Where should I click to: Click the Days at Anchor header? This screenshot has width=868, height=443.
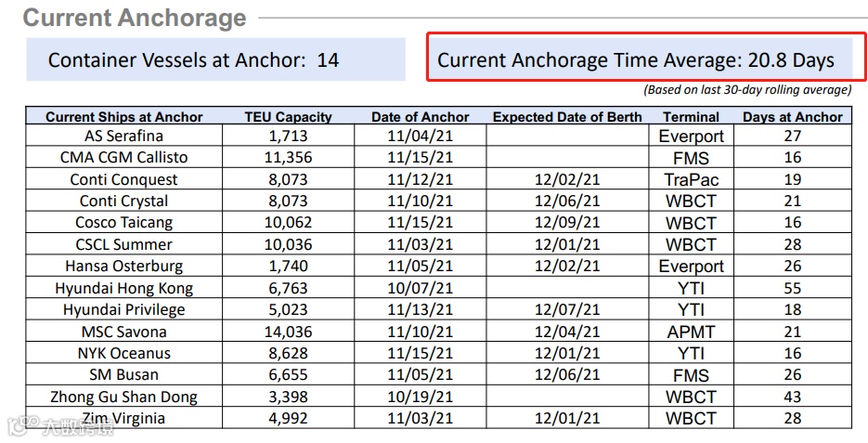point(792,117)
